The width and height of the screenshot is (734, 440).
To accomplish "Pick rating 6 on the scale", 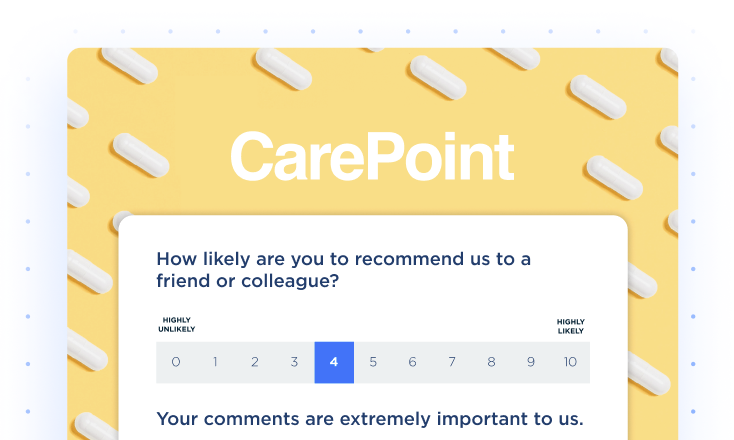I will pos(412,362).
